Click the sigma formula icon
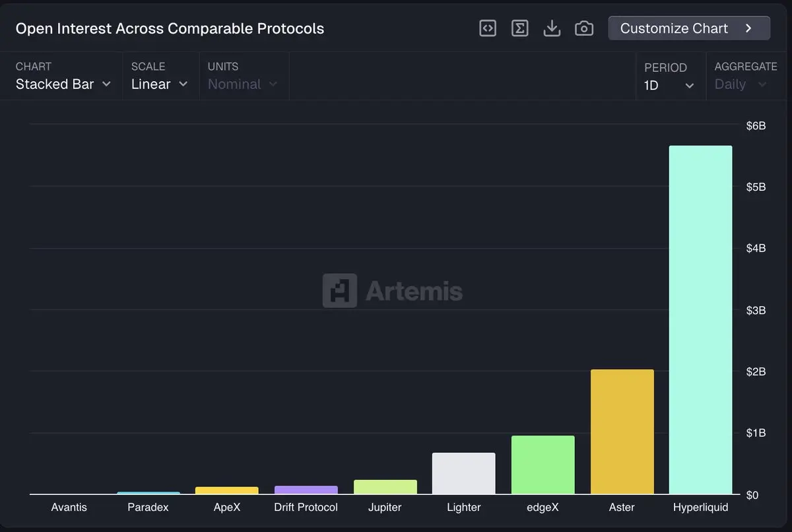This screenshot has width=792, height=532. point(520,28)
